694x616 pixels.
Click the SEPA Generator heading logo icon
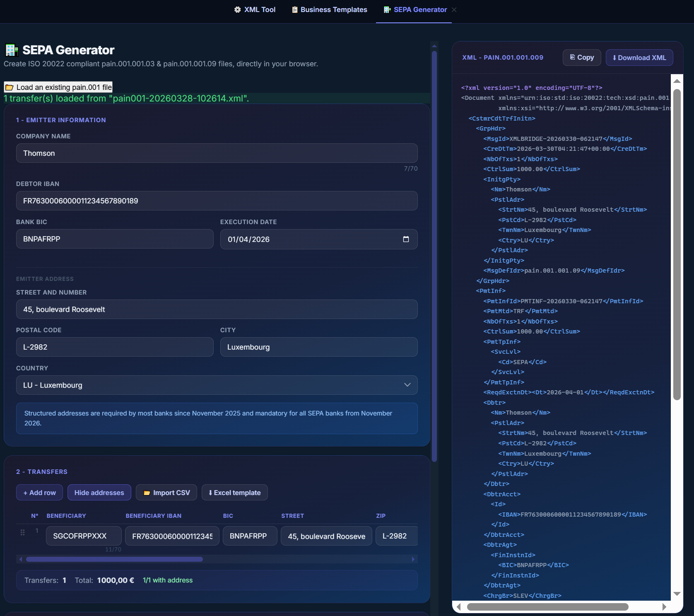12,50
